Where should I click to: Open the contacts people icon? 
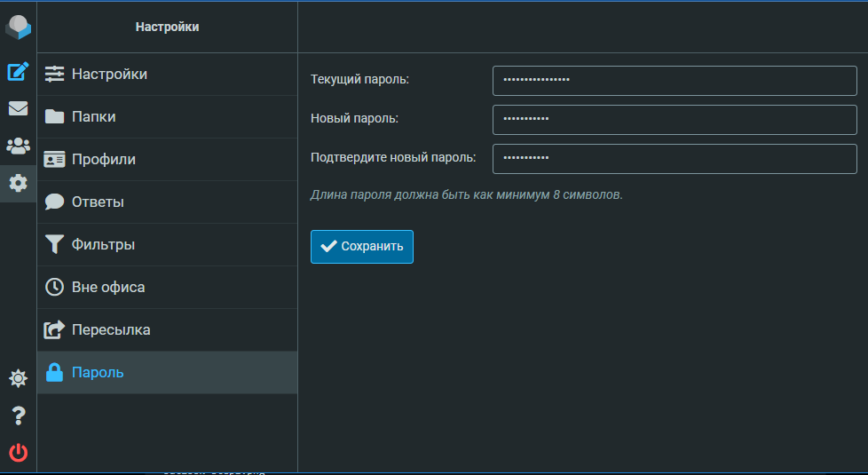point(18,146)
